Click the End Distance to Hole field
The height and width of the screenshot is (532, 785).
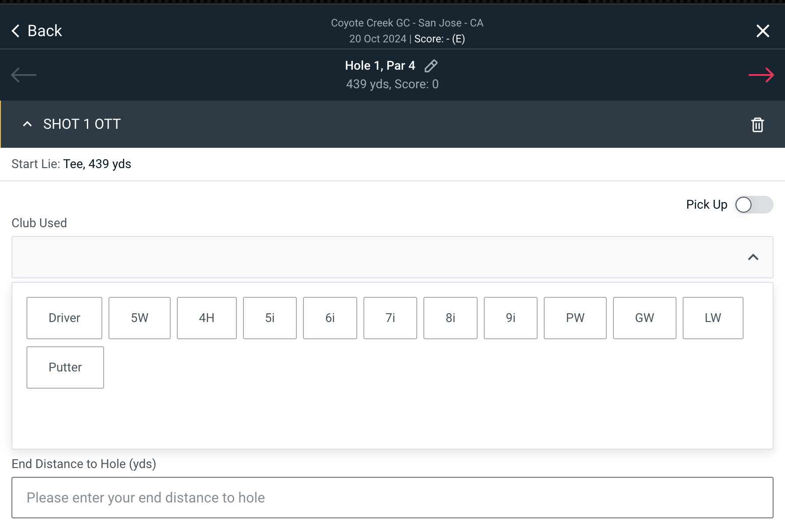[x=392, y=498]
